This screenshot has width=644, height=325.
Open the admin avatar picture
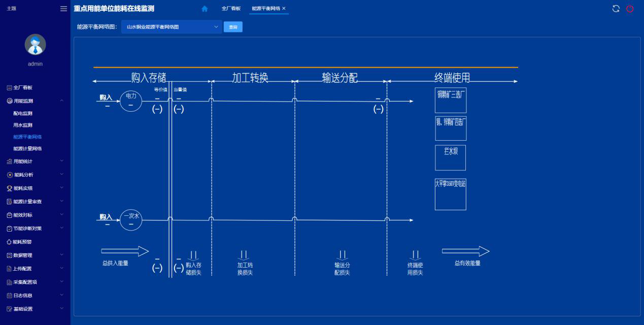(35, 45)
